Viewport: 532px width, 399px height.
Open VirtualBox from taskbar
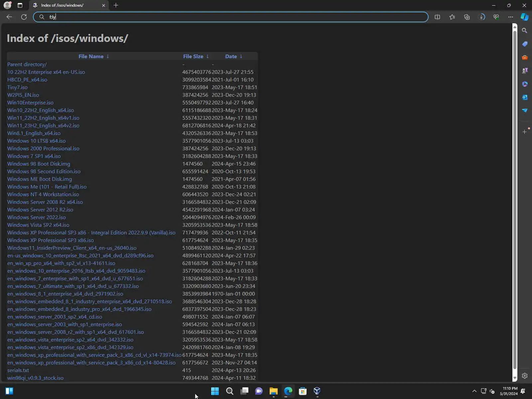(318, 391)
